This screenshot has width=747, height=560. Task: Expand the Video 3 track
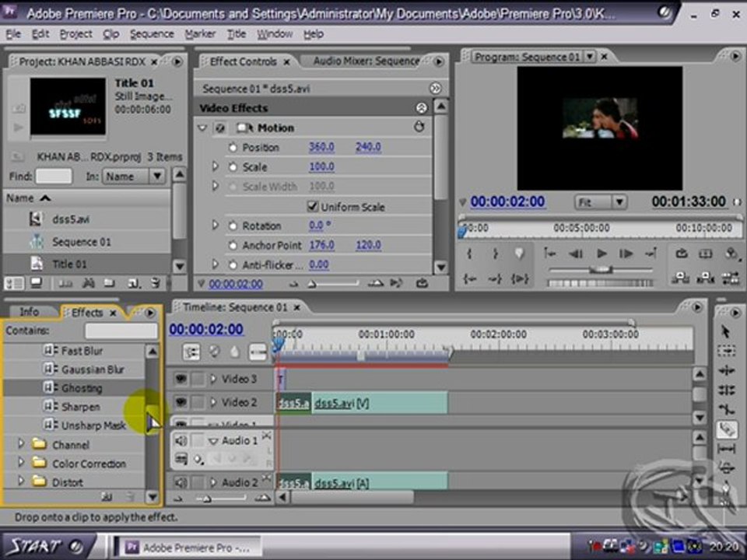point(213,379)
